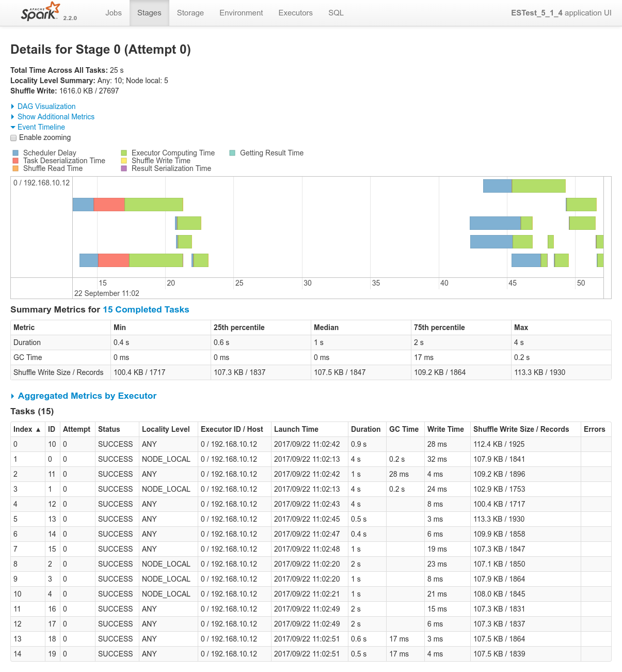Click the Task Deserialization Time red legend icon
This screenshot has height=672, width=622.
tap(15, 161)
